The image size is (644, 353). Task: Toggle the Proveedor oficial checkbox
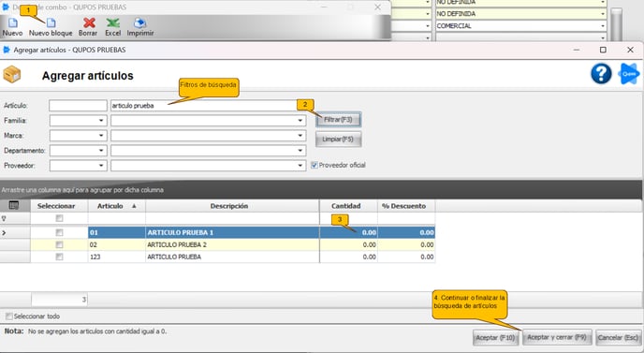pyautogui.click(x=315, y=165)
